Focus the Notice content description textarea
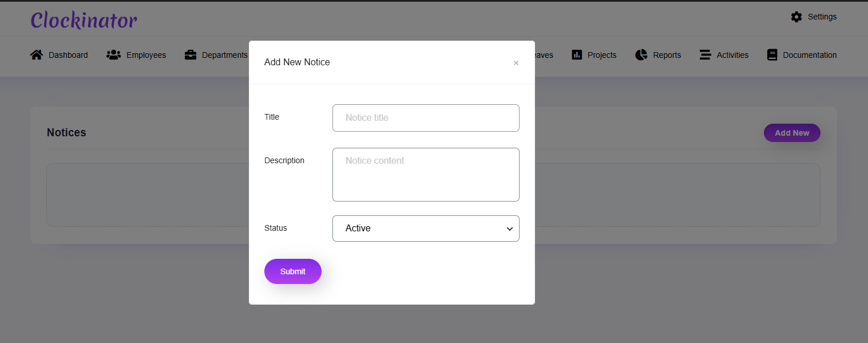The width and height of the screenshot is (868, 343). pos(426,175)
